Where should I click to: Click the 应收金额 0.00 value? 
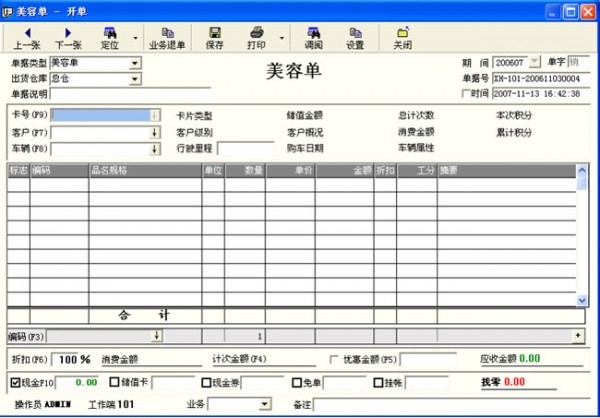tap(530, 359)
